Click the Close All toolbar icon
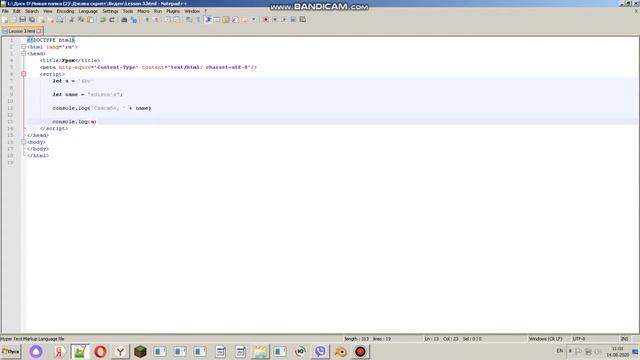 pyautogui.click(x=51, y=20)
